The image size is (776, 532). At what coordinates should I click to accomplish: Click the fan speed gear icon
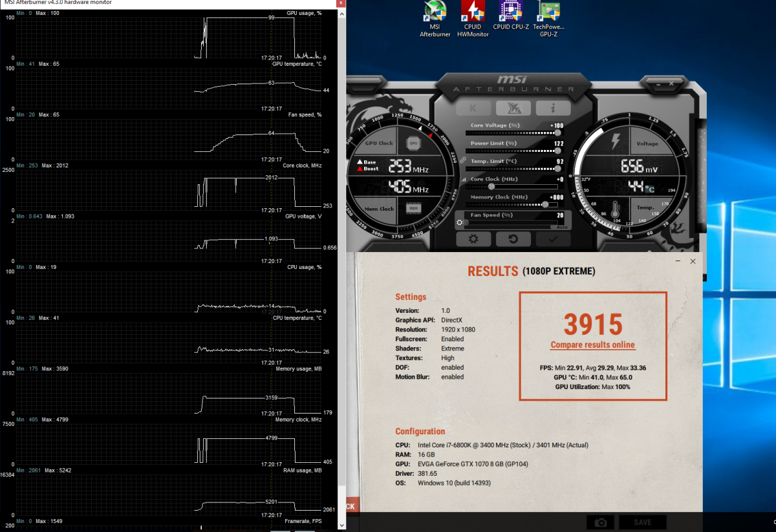[x=460, y=223]
